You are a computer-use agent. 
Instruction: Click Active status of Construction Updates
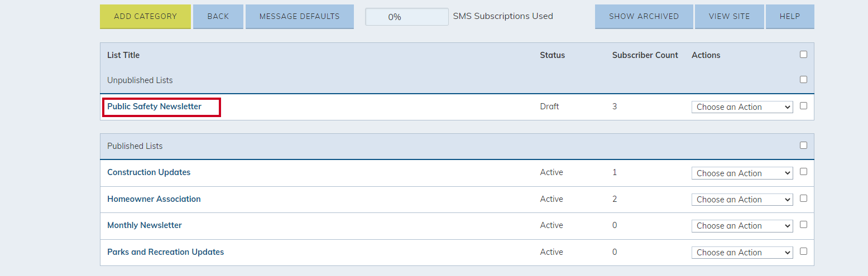coord(552,172)
